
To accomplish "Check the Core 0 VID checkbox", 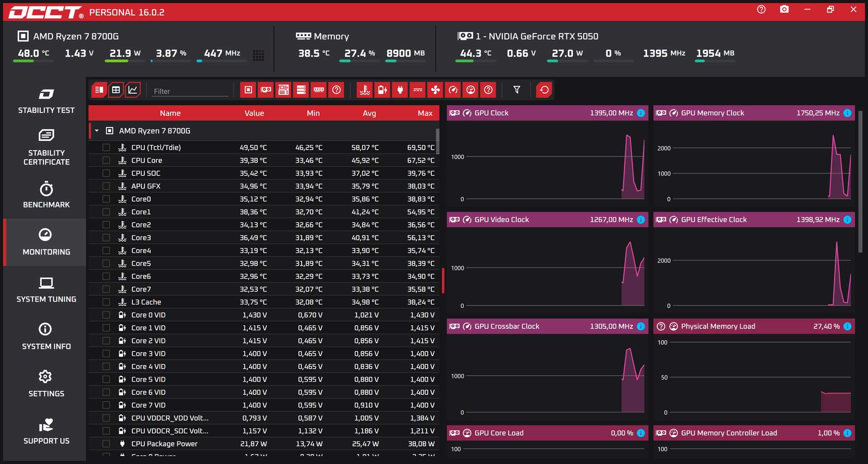I will point(106,315).
